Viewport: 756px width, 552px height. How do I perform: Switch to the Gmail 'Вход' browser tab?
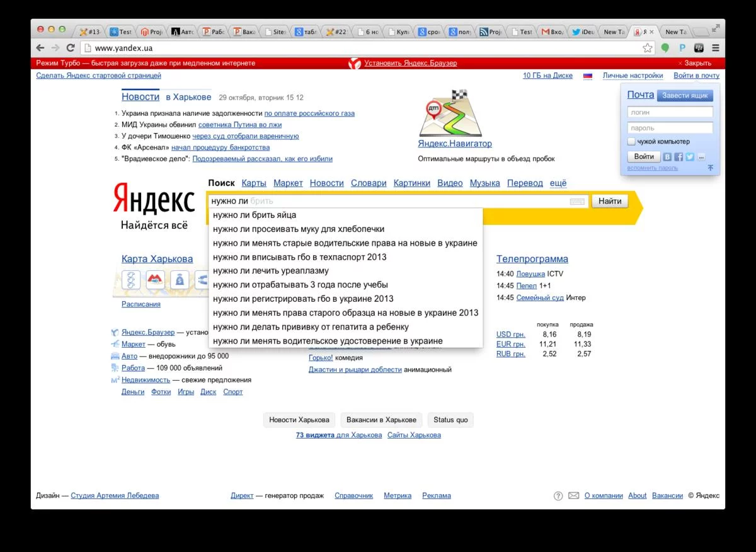(553, 32)
